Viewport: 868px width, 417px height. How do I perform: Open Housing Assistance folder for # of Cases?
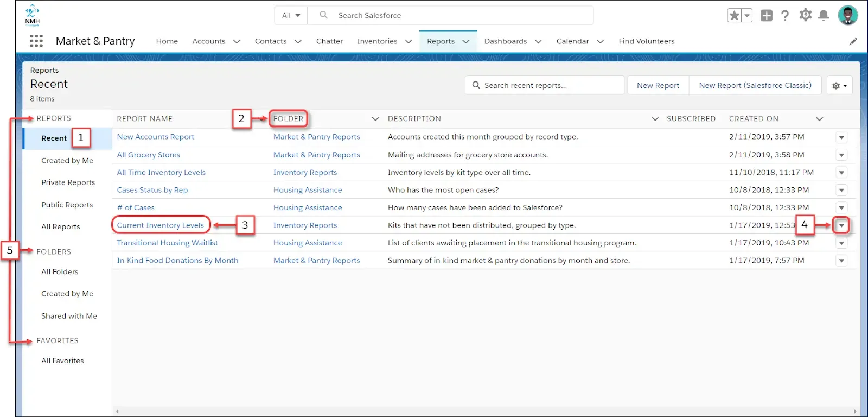pos(308,208)
